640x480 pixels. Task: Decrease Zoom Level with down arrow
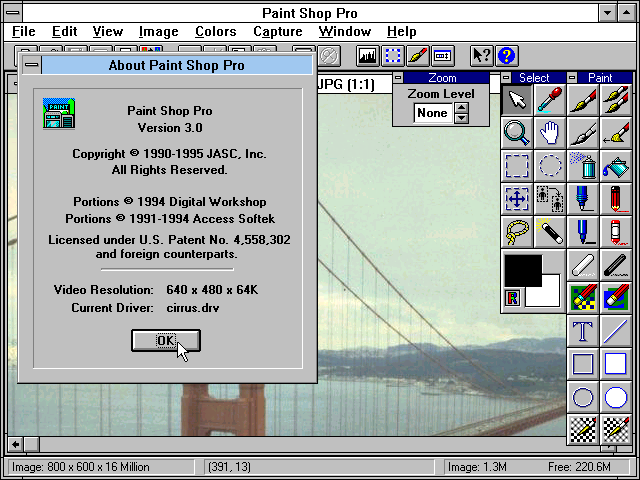coord(461,118)
